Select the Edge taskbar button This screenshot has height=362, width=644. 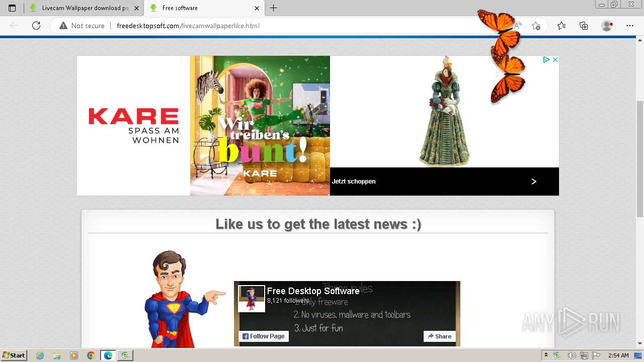108,355
